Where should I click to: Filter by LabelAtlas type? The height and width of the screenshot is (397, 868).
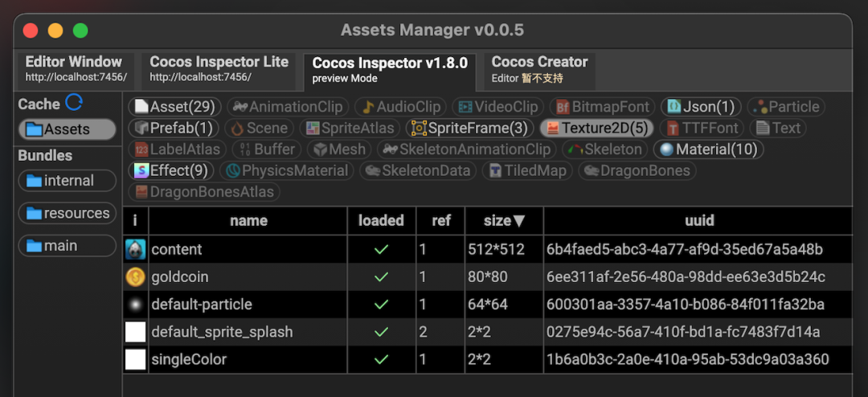click(177, 149)
